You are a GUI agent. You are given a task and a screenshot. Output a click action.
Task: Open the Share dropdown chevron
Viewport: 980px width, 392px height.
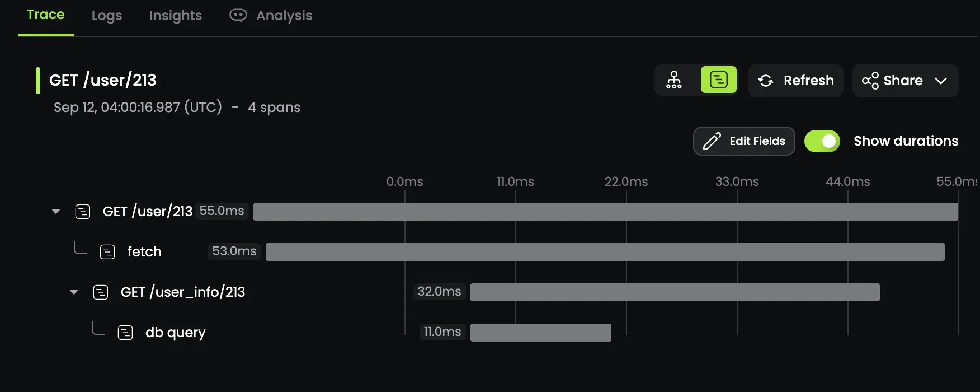941,81
